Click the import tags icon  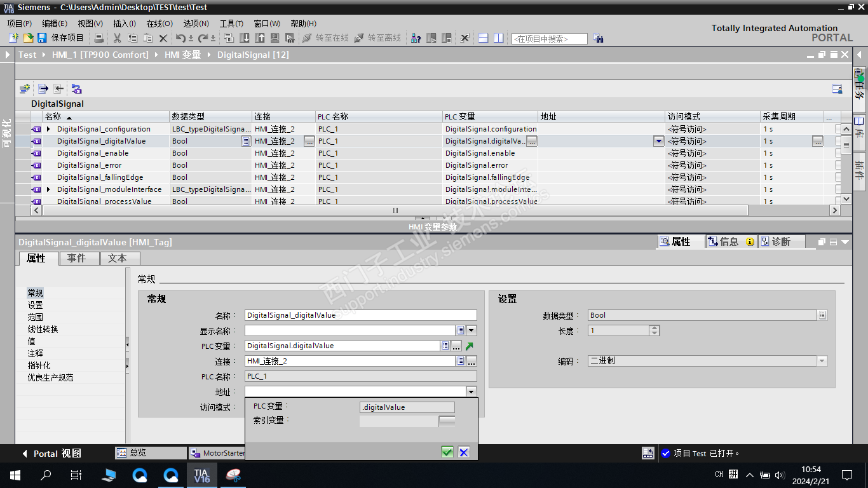click(58, 89)
